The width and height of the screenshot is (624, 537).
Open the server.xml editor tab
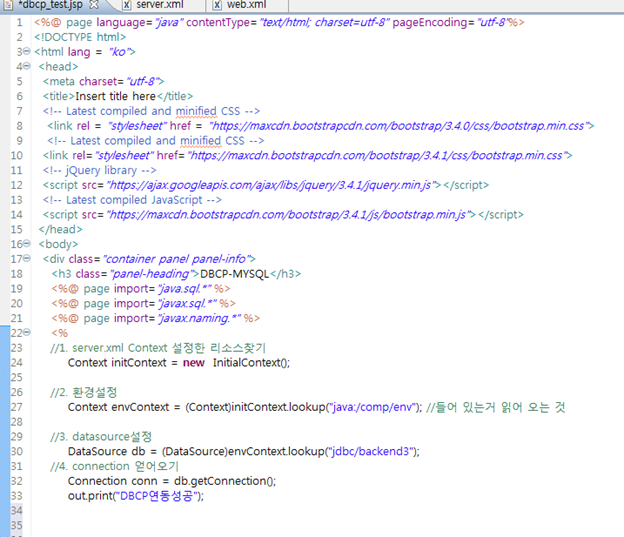click(159, 5)
